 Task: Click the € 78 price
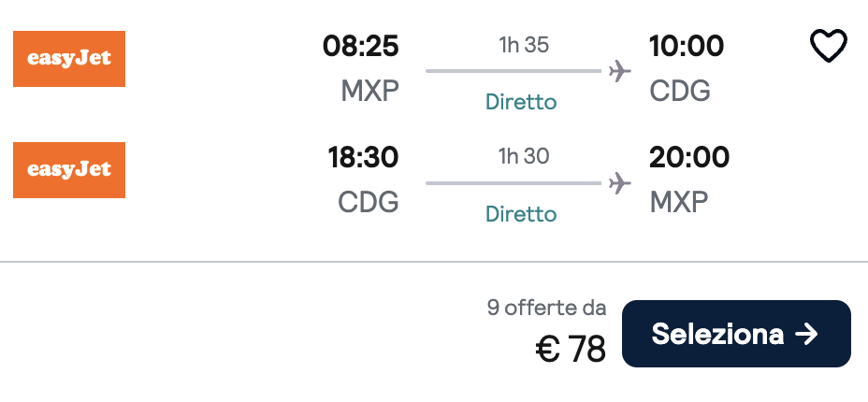tap(571, 350)
